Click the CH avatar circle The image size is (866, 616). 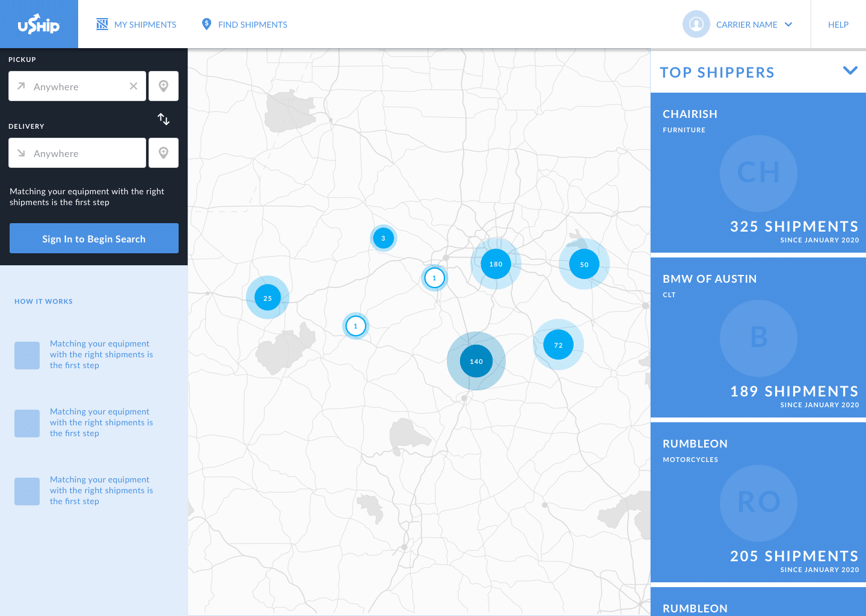[x=759, y=173]
